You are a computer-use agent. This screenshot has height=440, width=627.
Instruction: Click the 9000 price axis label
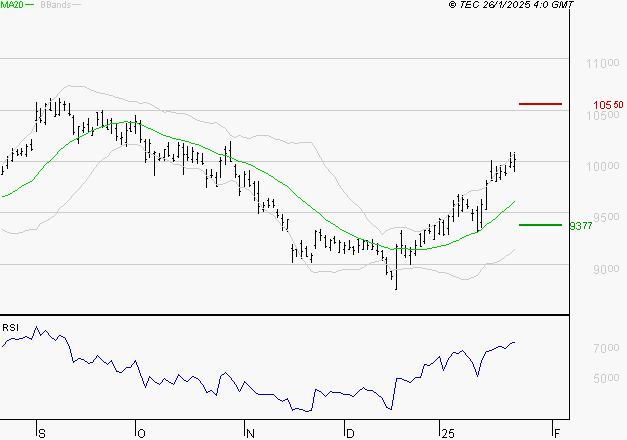click(x=606, y=269)
